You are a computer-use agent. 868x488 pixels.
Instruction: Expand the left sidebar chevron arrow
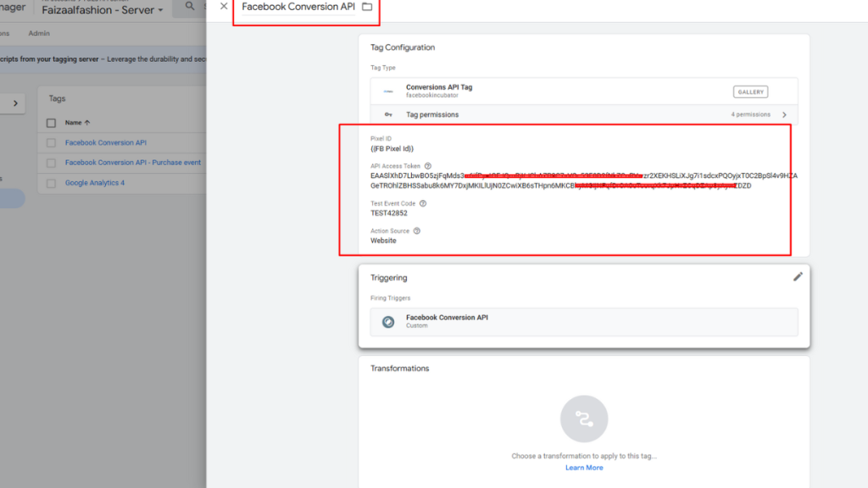pos(15,103)
